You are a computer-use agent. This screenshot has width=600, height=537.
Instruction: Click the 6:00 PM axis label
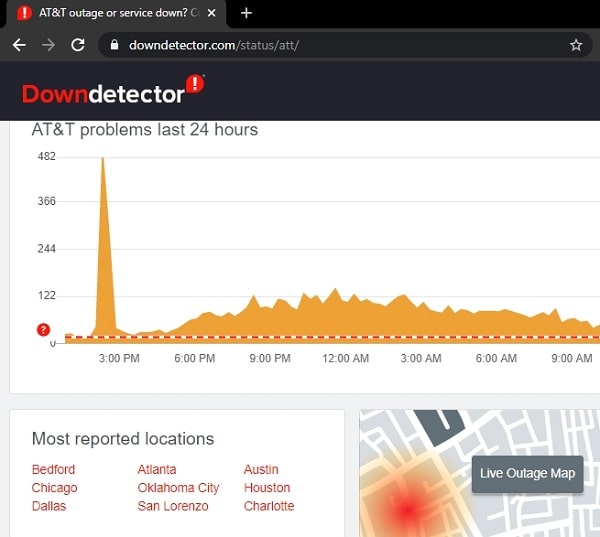(195, 358)
